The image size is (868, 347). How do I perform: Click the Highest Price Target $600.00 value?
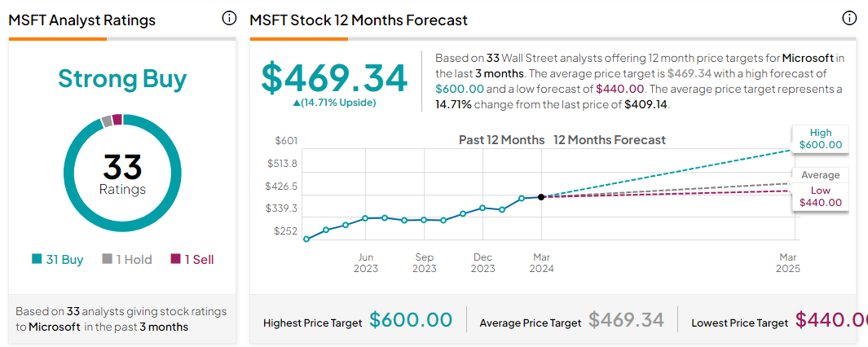click(411, 321)
